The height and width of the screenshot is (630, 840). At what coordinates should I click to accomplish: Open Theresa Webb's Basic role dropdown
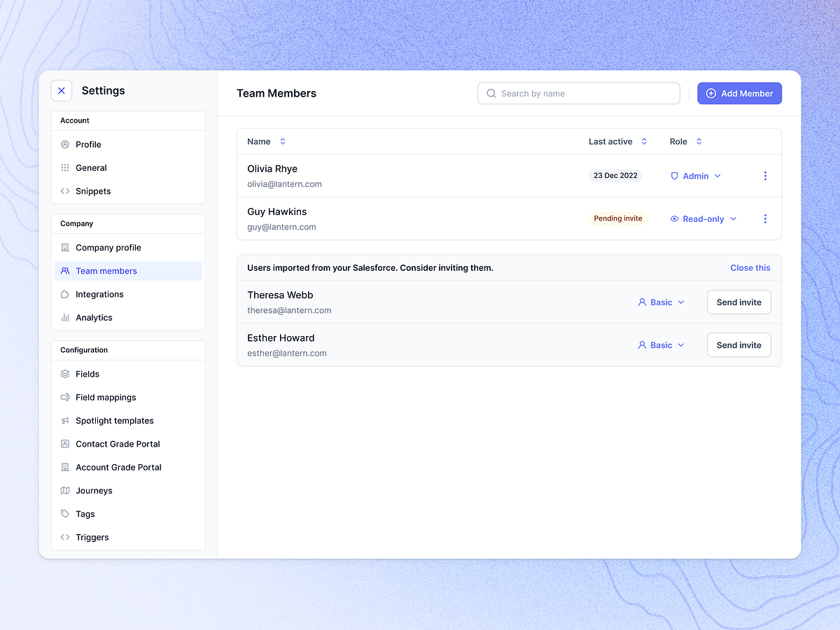(661, 302)
